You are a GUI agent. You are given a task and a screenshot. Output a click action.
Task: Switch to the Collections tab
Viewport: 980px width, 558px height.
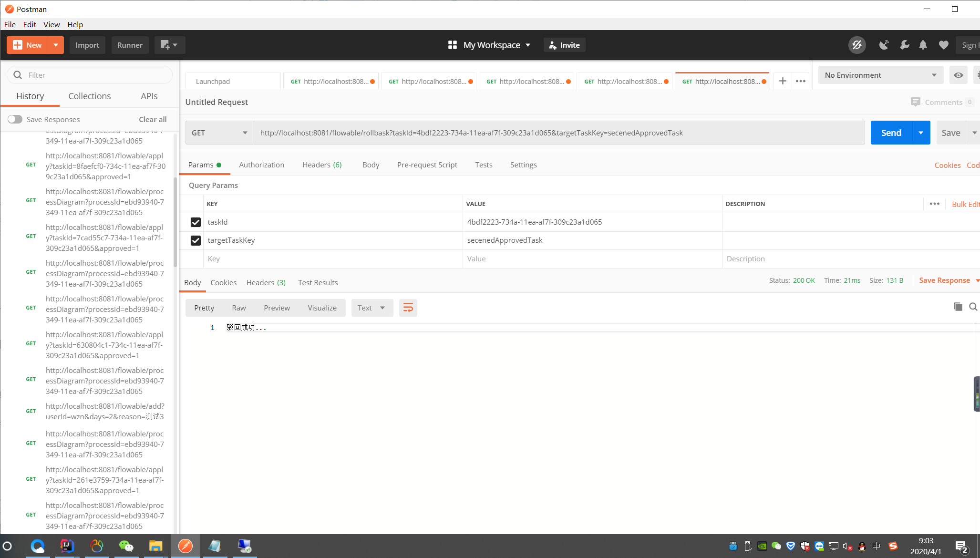pyautogui.click(x=89, y=96)
